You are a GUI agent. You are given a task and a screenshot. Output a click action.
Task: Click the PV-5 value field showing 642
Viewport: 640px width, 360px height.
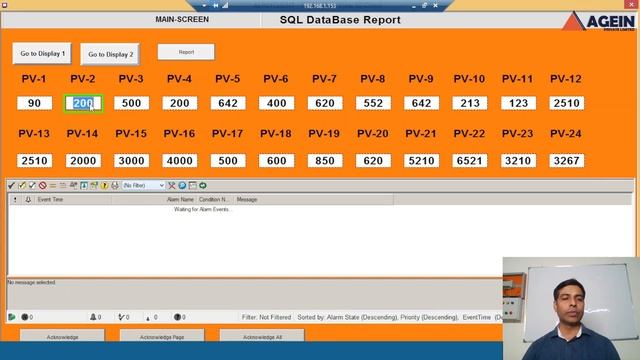228,103
